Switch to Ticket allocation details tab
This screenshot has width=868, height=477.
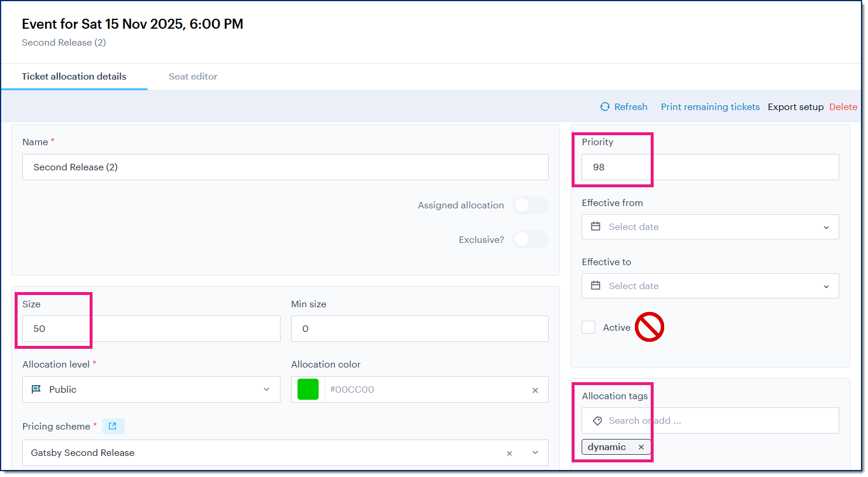click(74, 77)
